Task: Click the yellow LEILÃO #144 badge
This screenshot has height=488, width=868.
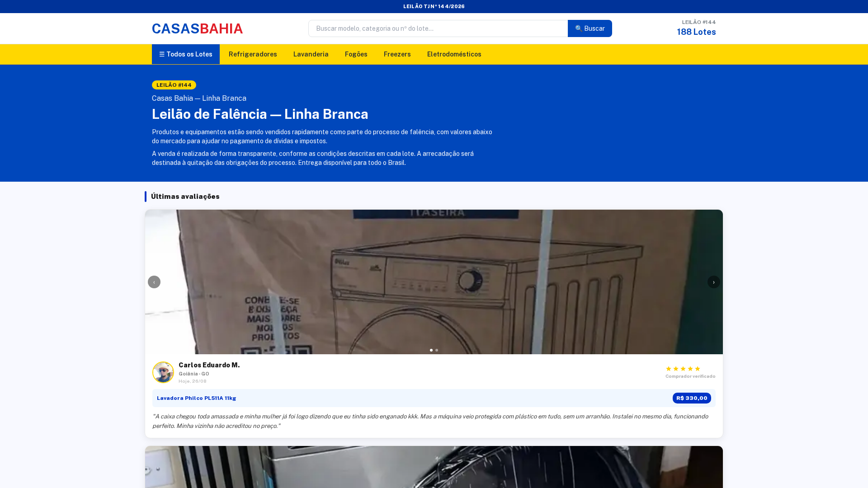Action: (174, 85)
